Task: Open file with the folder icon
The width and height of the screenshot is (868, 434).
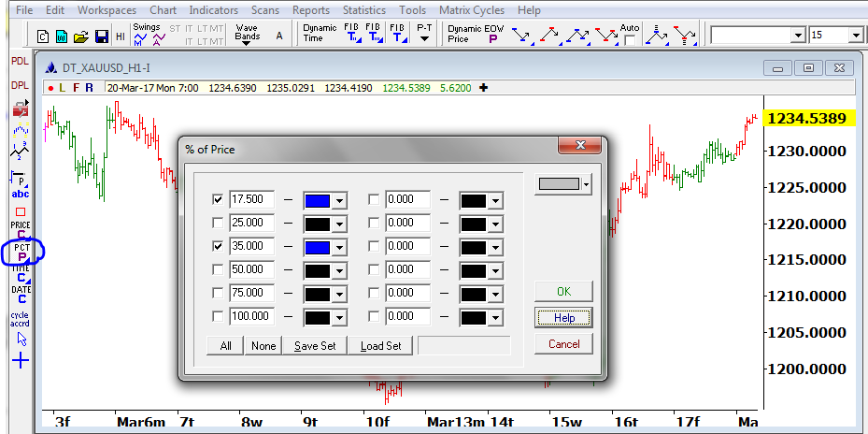Action: pos(81,36)
